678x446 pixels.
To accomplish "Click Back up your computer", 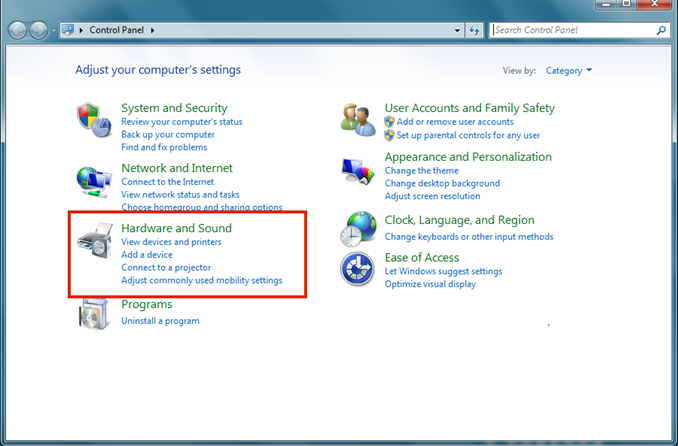I will pos(168,135).
